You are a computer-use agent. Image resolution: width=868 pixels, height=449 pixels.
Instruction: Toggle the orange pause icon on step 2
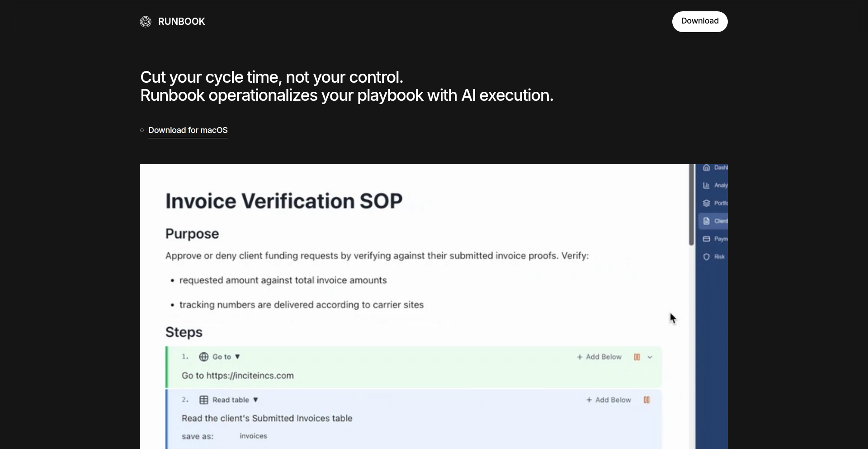[646, 400]
